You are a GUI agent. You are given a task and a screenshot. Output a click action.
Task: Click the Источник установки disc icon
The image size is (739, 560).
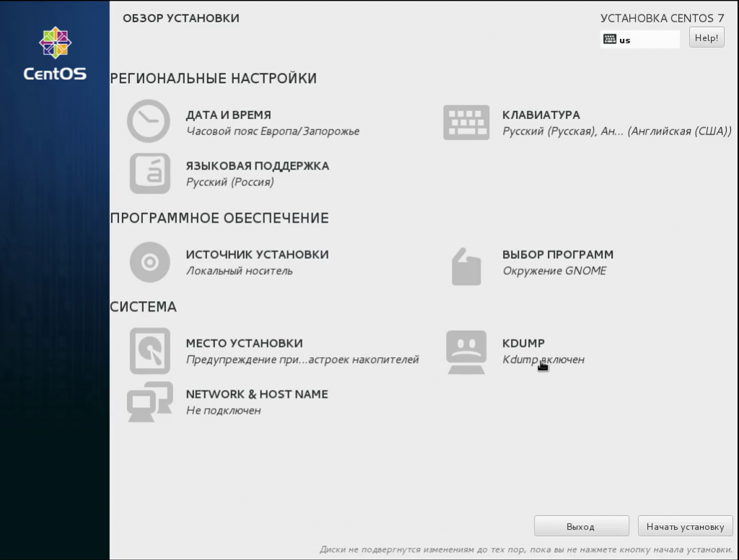click(149, 263)
